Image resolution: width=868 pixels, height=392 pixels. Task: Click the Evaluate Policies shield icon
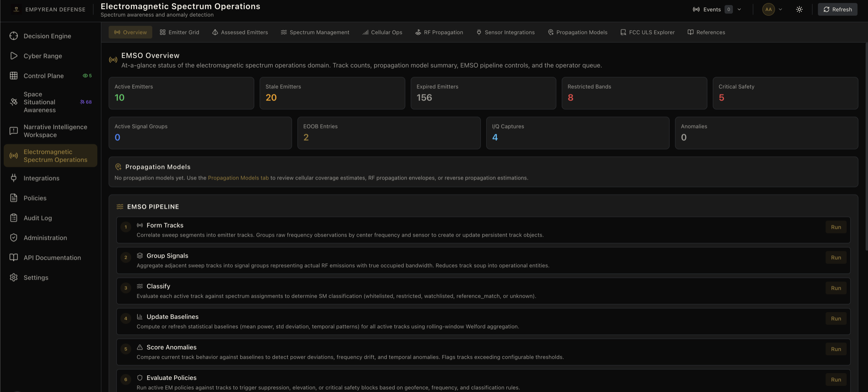click(140, 378)
